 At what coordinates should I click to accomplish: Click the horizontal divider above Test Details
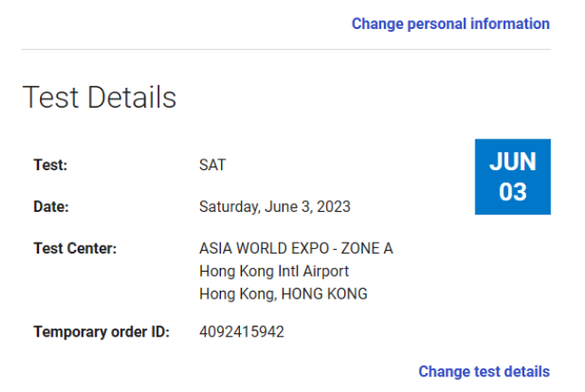(286, 49)
